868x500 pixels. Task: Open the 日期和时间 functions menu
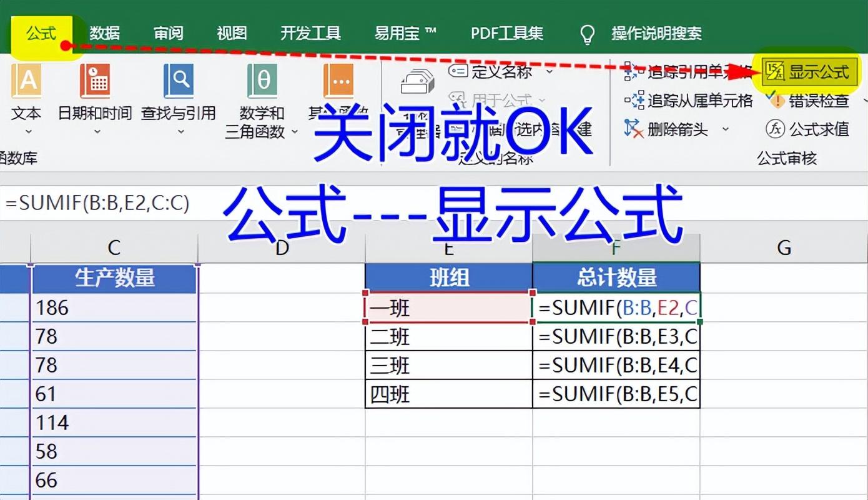click(95, 100)
